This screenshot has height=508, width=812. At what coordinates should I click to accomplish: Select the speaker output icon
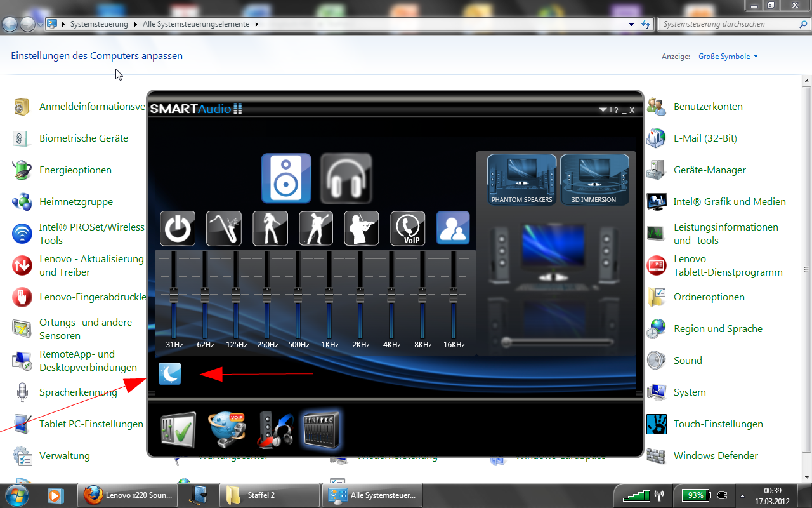point(286,178)
